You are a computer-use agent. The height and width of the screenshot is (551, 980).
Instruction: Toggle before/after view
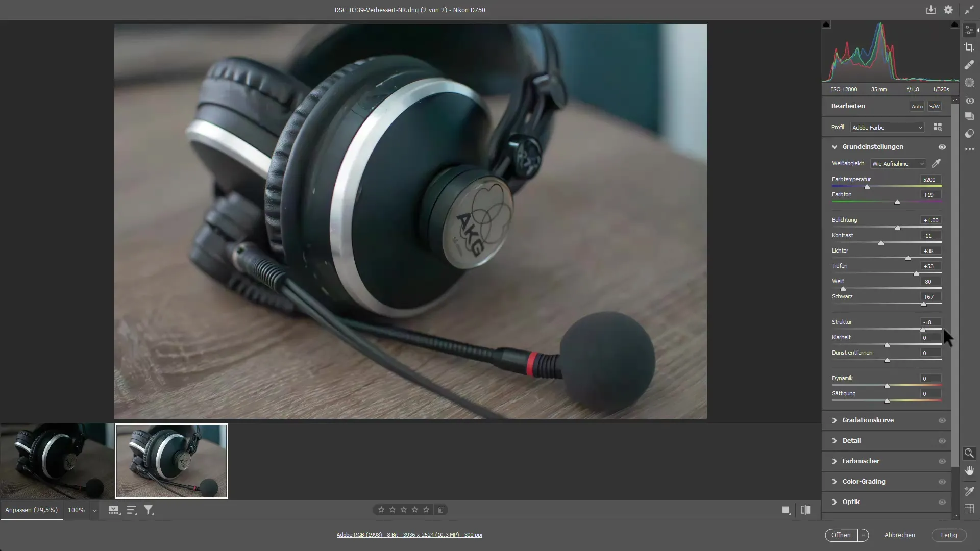[x=805, y=510]
